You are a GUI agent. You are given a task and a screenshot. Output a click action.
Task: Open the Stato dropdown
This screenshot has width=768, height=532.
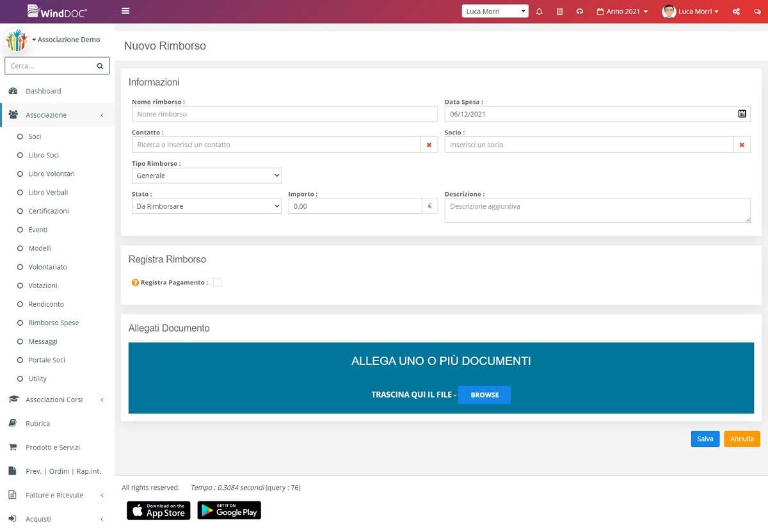click(207, 206)
